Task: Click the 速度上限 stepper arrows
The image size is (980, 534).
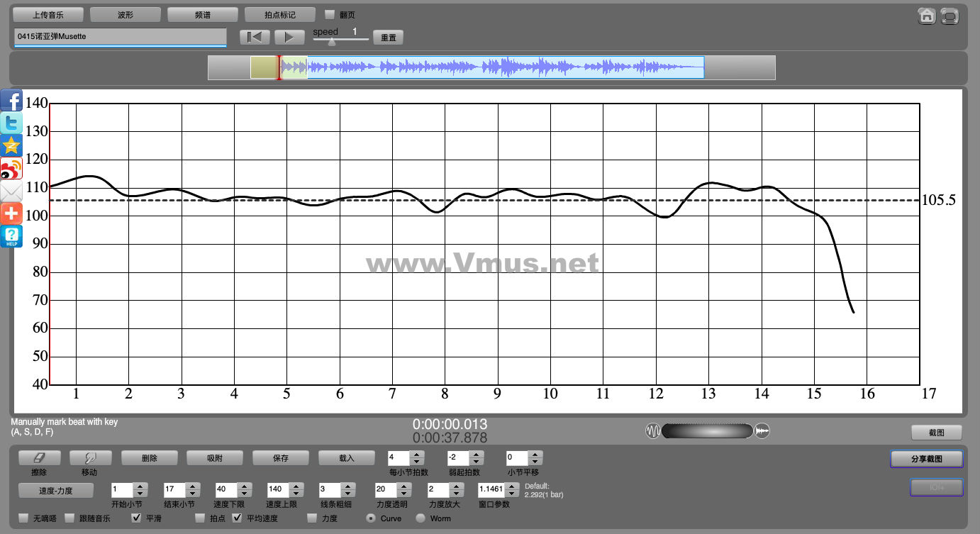Action: point(296,489)
